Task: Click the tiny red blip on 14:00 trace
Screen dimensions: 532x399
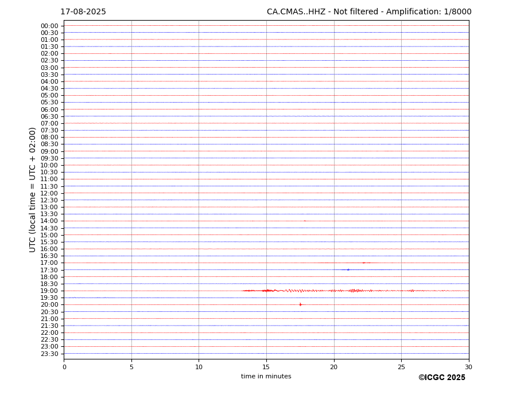Action: [305, 221]
